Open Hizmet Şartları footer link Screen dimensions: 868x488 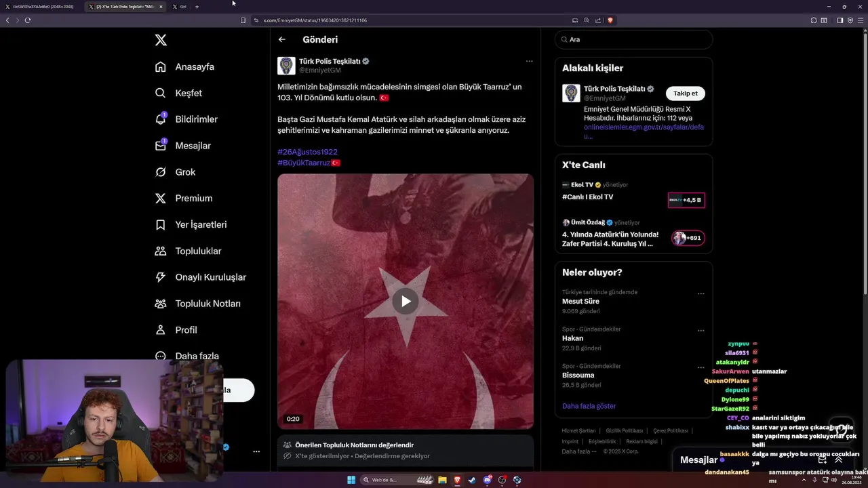click(578, 431)
